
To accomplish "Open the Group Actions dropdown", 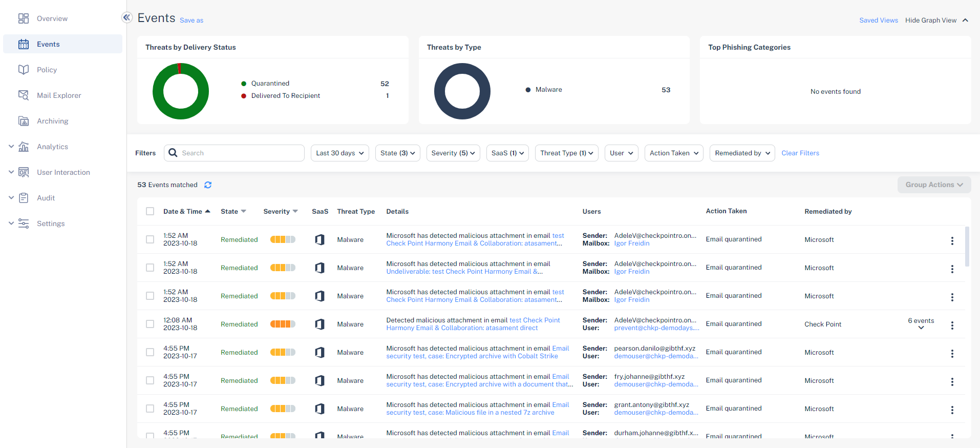I will pos(934,185).
